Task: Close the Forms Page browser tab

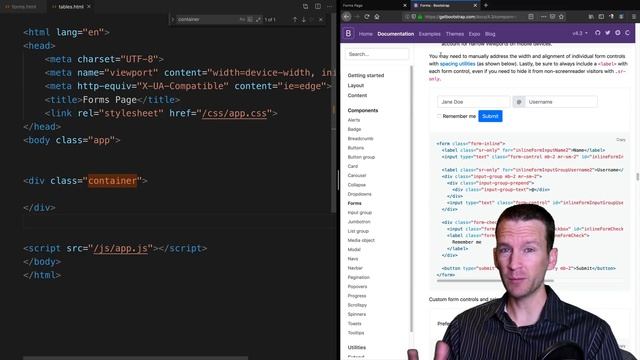Action: point(405,5)
